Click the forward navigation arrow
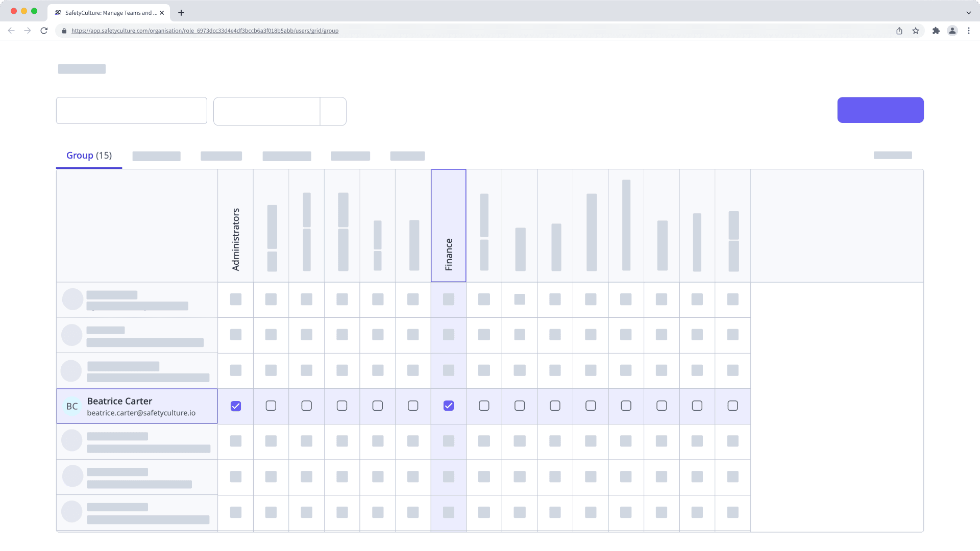Screen dimensions: 980x551 point(28,31)
